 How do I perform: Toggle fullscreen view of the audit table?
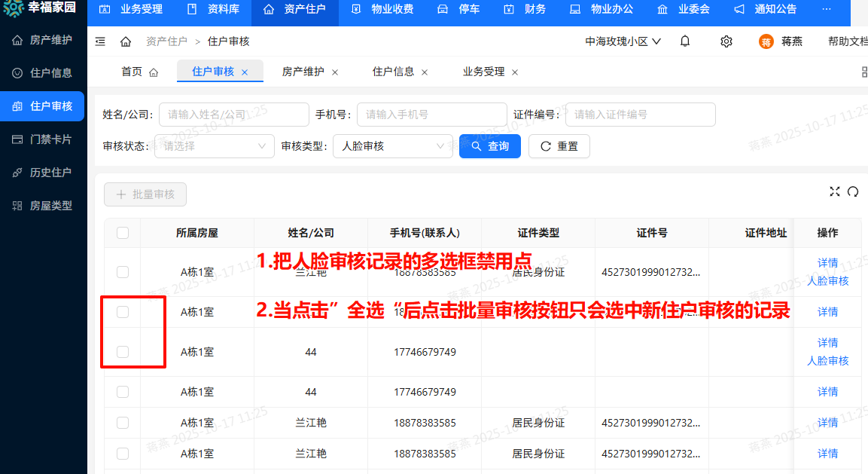coord(834,191)
